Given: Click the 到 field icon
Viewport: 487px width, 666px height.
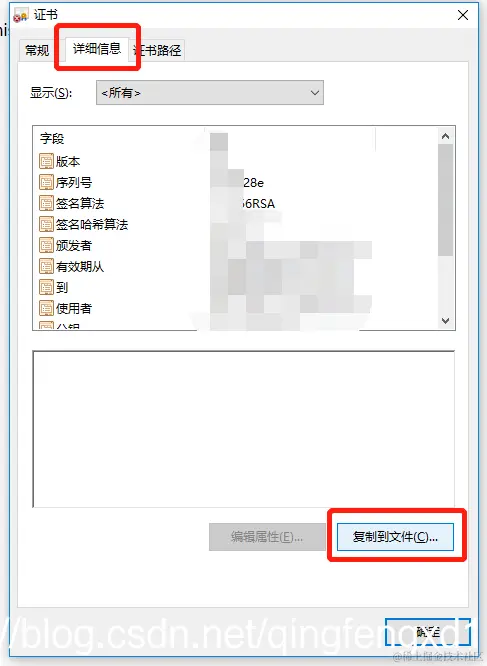Looking at the screenshot, I should click(46, 288).
